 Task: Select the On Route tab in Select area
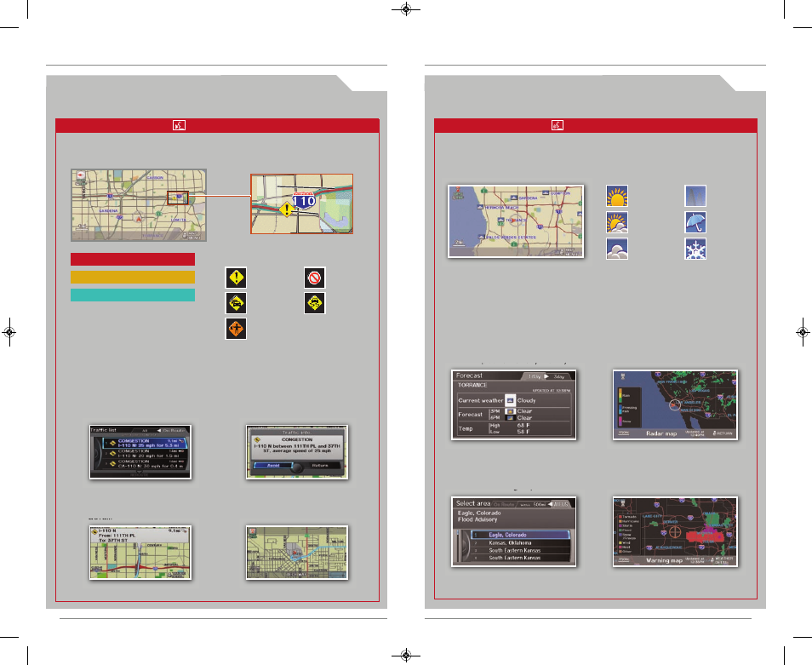[x=503, y=504]
